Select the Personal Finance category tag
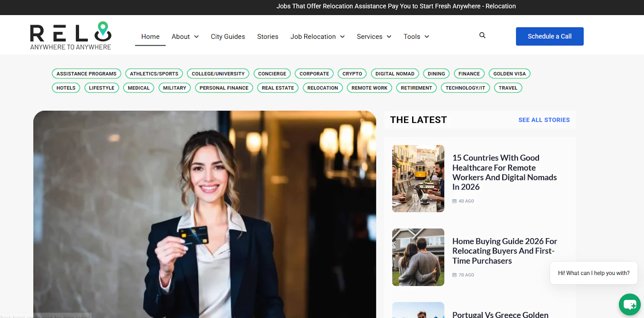This screenshot has width=644, height=318. point(224,88)
